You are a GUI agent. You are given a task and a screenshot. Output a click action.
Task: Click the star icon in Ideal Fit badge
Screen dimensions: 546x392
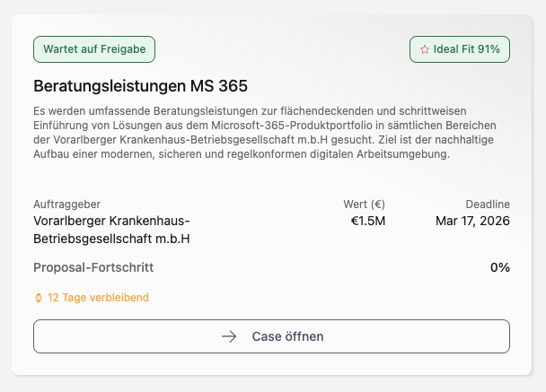[x=424, y=49]
